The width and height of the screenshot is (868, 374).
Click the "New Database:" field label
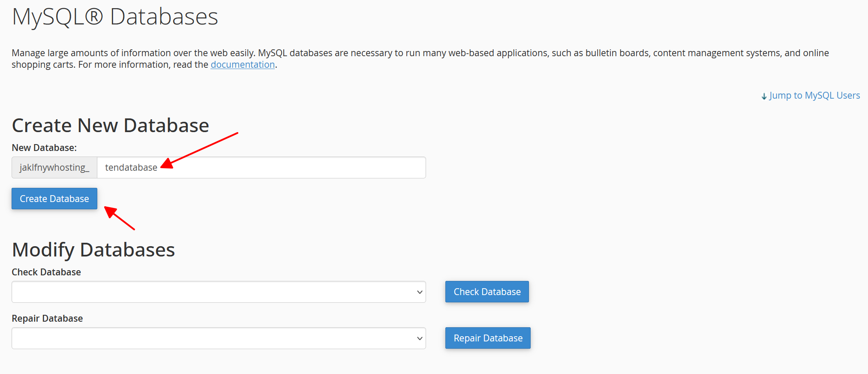[44, 148]
